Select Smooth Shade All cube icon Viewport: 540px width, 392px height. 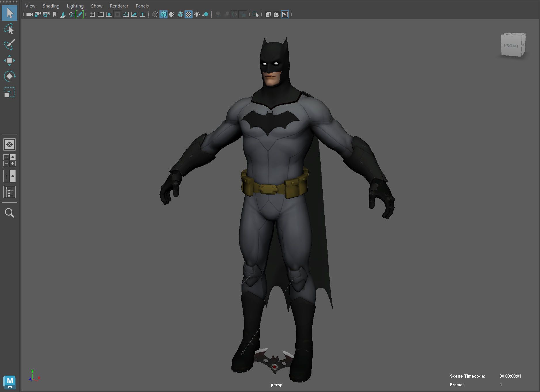pyautogui.click(x=163, y=14)
